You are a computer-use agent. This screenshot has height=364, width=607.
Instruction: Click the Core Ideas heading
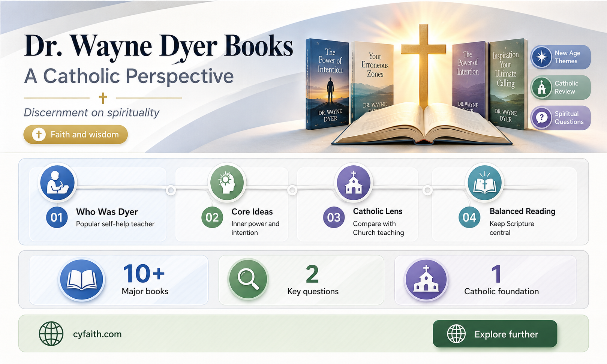[252, 212]
